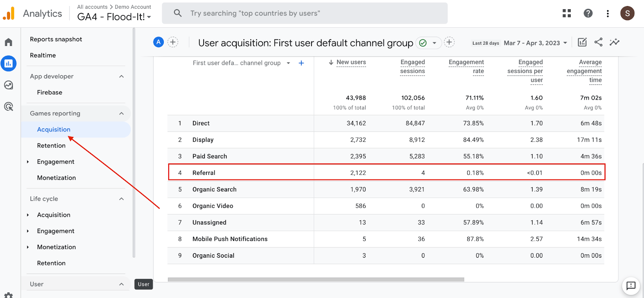Screen dimensions: 644x298
Task: Click the Google apps grid icon
Action: coord(567,13)
